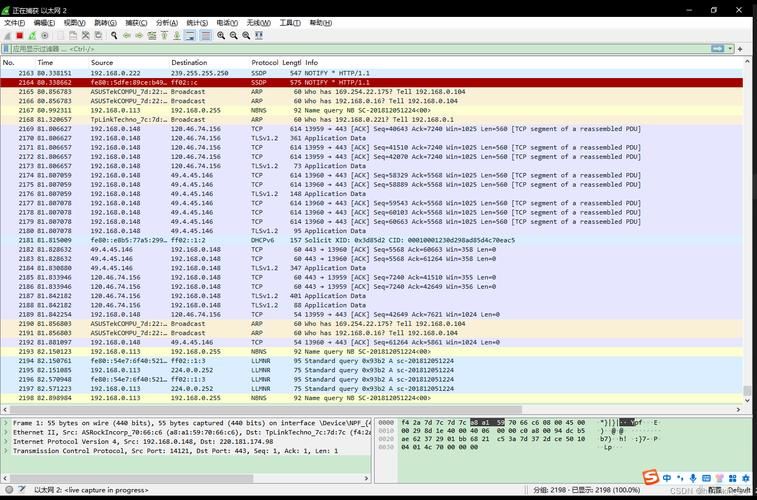Click the Default profile label in status bar
Viewport: 757px width, 500px height.
(738, 490)
